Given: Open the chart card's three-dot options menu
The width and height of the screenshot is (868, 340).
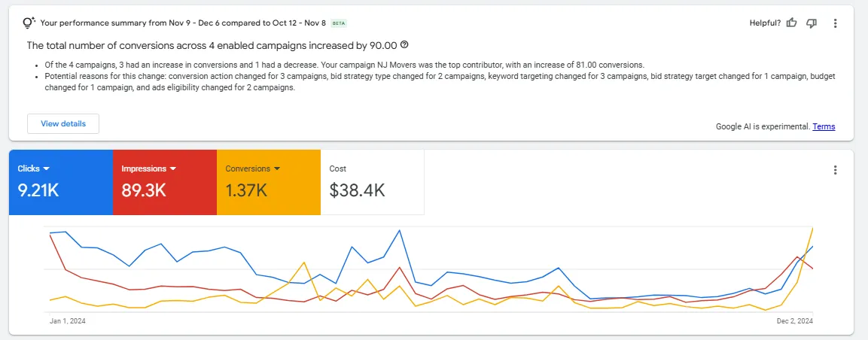Looking at the screenshot, I should click(835, 170).
